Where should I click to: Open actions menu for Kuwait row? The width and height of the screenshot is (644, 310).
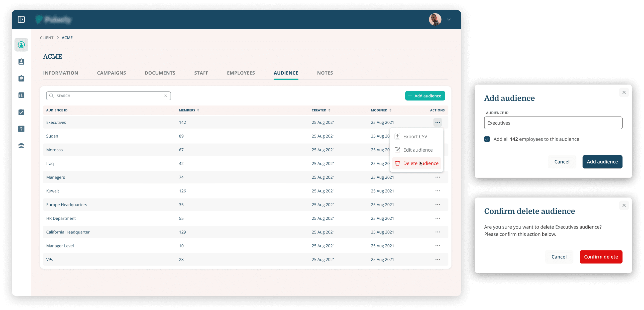(x=437, y=191)
